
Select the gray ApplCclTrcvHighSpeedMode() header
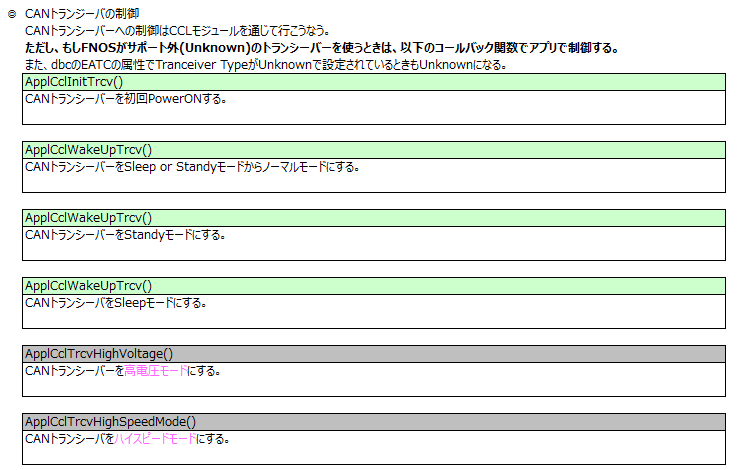(374, 422)
